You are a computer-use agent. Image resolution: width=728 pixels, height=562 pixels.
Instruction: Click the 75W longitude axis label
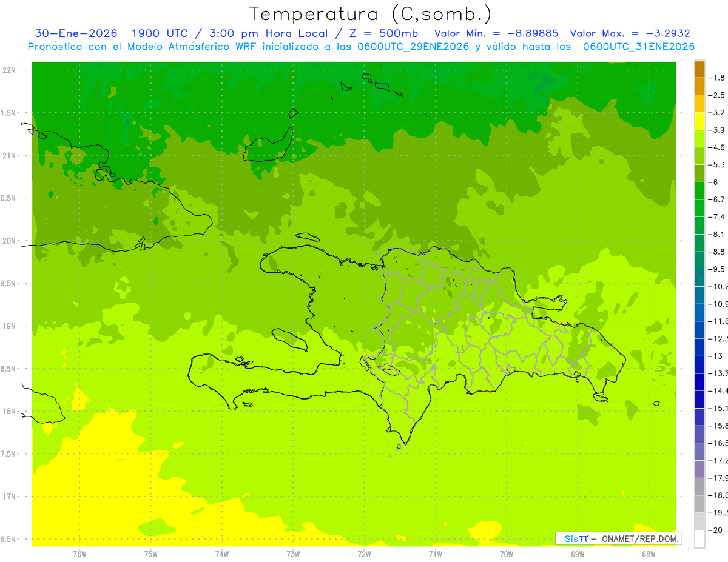[150, 554]
